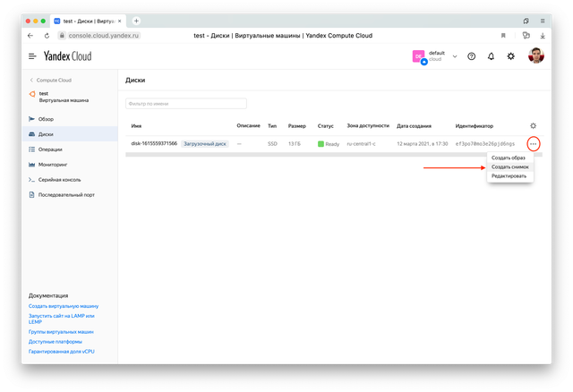
Task: Click the three-dots menu for the disk row
Action: (x=534, y=143)
